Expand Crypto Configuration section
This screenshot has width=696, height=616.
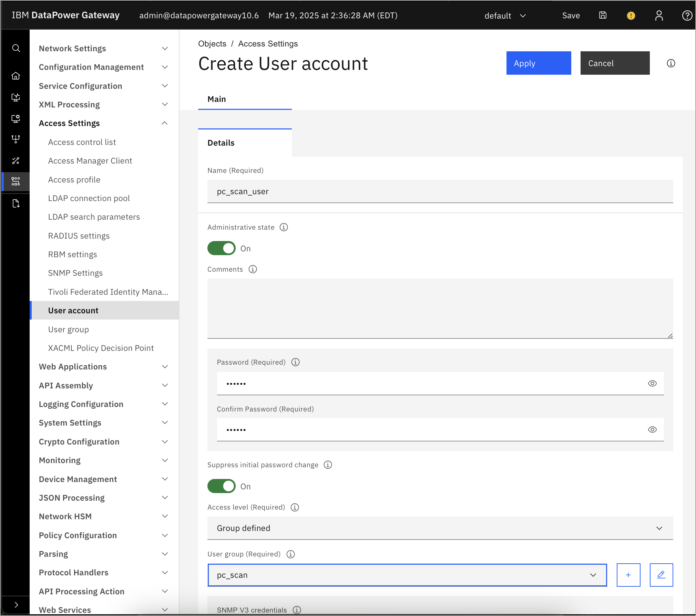[x=104, y=442]
